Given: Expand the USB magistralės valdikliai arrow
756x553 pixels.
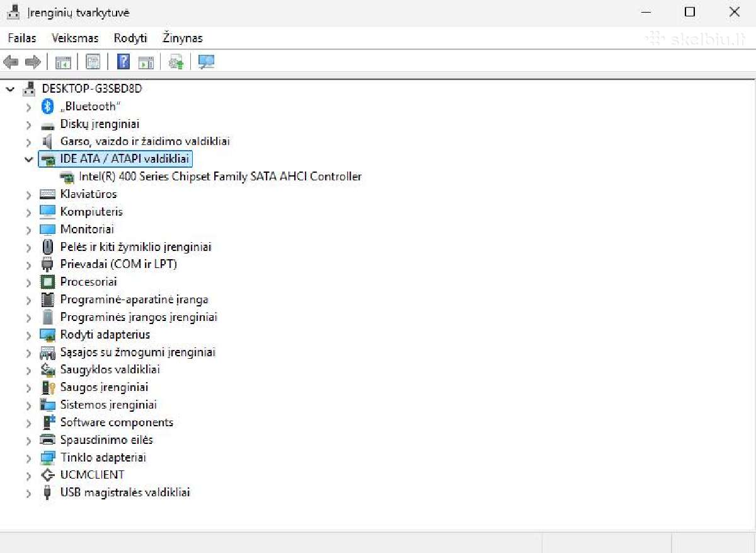Looking at the screenshot, I should pos(28,493).
